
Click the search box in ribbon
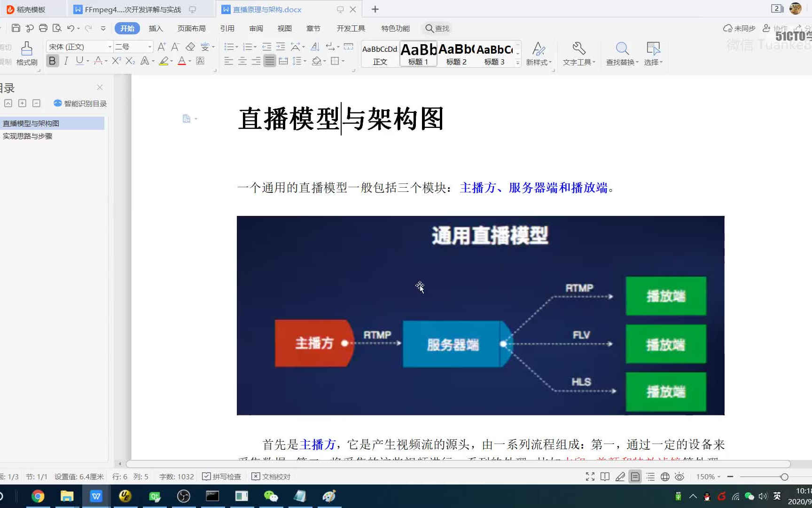pos(437,28)
